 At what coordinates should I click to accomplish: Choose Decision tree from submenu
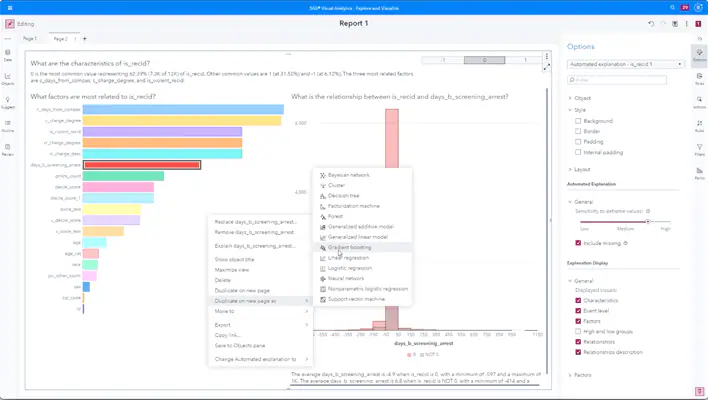(x=363, y=195)
